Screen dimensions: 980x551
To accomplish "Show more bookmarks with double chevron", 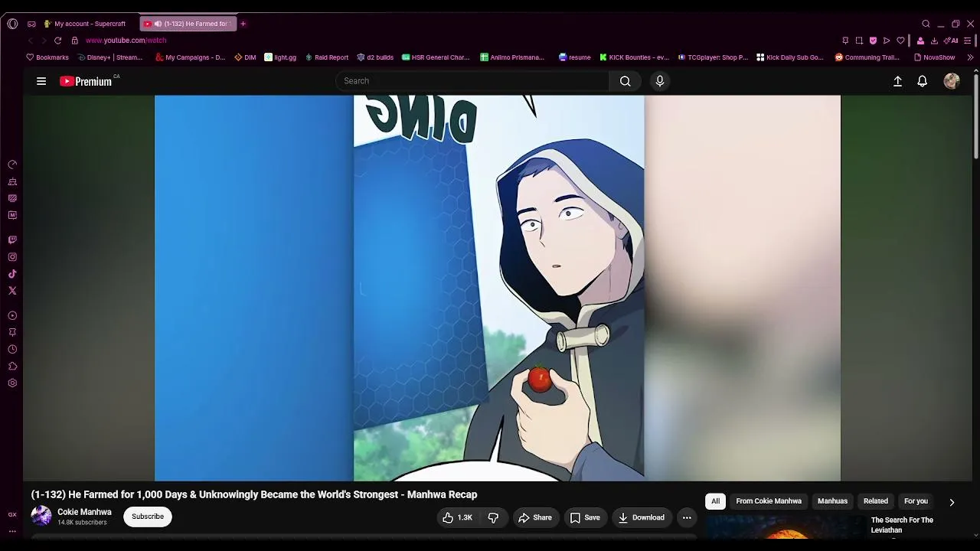I will (971, 57).
